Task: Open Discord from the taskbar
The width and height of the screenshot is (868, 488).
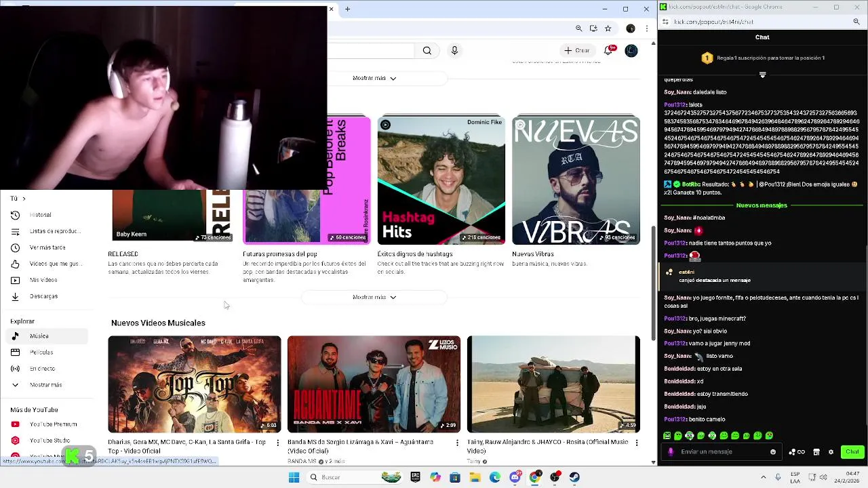Action: [x=515, y=477]
